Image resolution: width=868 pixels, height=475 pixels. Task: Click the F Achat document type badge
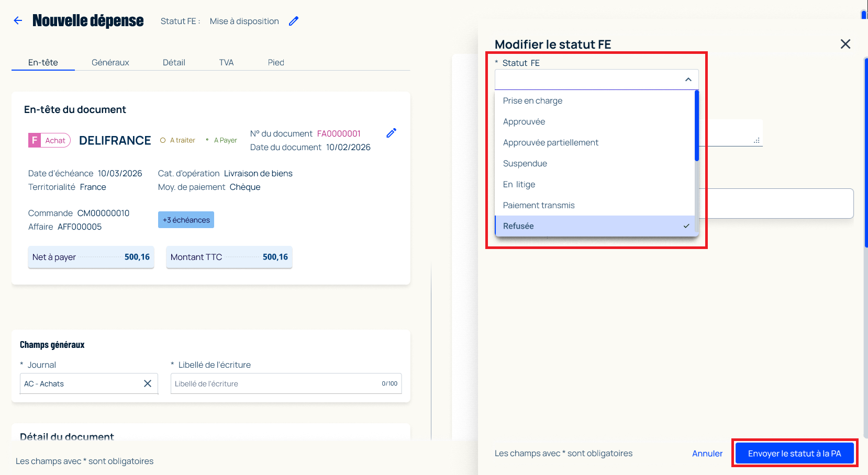click(x=49, y=140)
